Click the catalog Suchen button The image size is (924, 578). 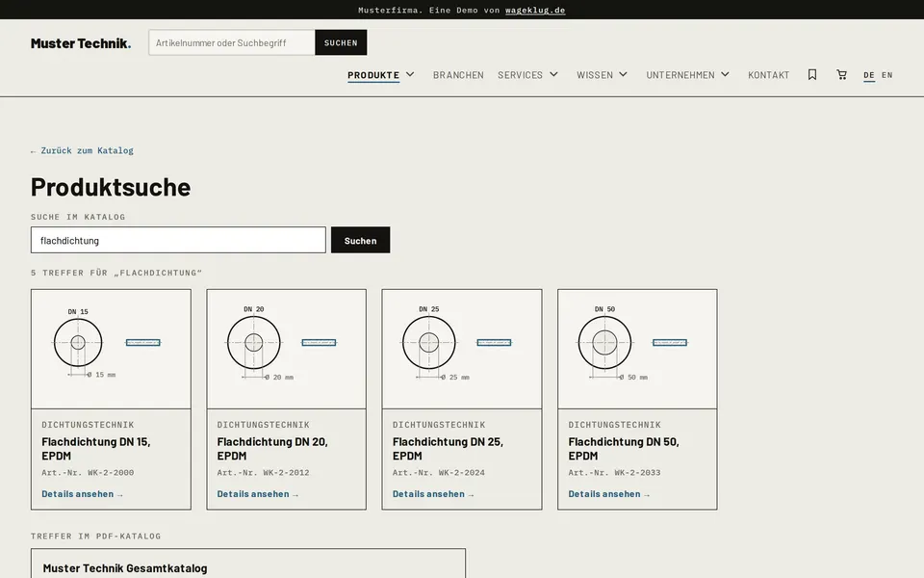pos(361,240)
